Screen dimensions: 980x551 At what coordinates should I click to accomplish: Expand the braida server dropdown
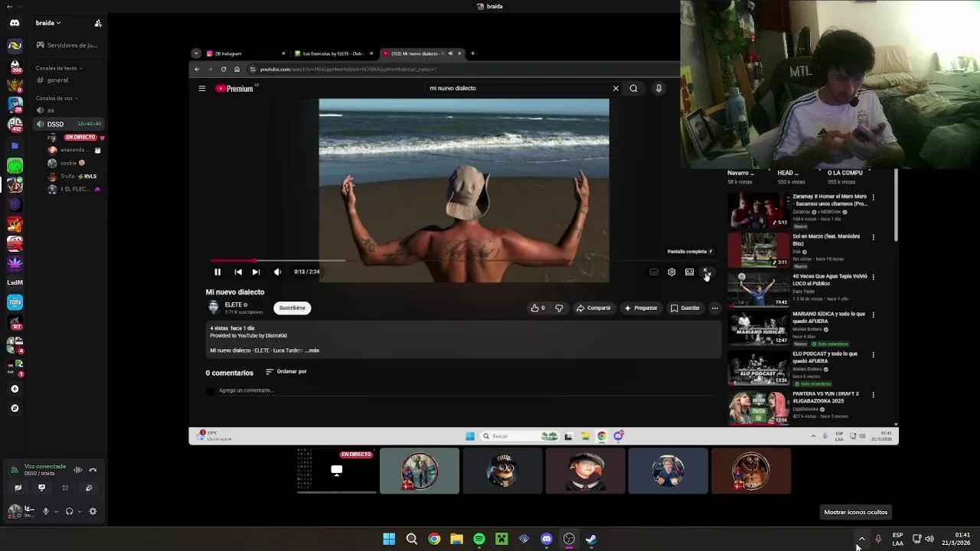tap(48, 23)
